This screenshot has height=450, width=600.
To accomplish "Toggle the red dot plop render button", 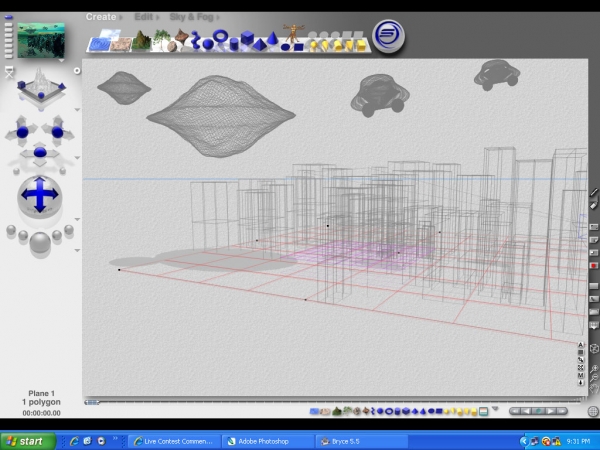I will [x=593, y=265].
